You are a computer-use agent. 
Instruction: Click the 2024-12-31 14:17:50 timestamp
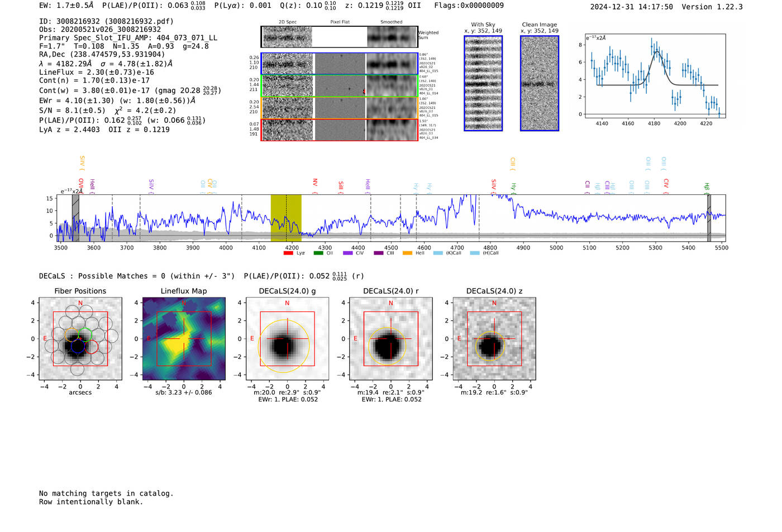(x=632, y=7)
